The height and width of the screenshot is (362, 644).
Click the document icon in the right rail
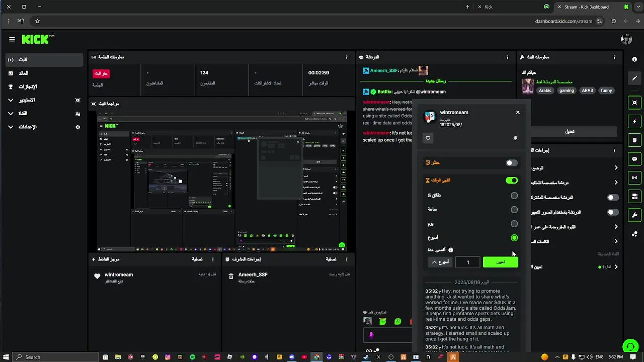click(x=634, y=140)
